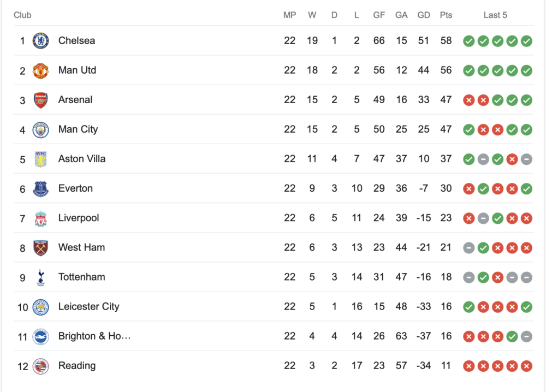The width and height of the screenshot is (546, 392).
Task: Click the Man Utd club crest
Action: click(40, 70)
